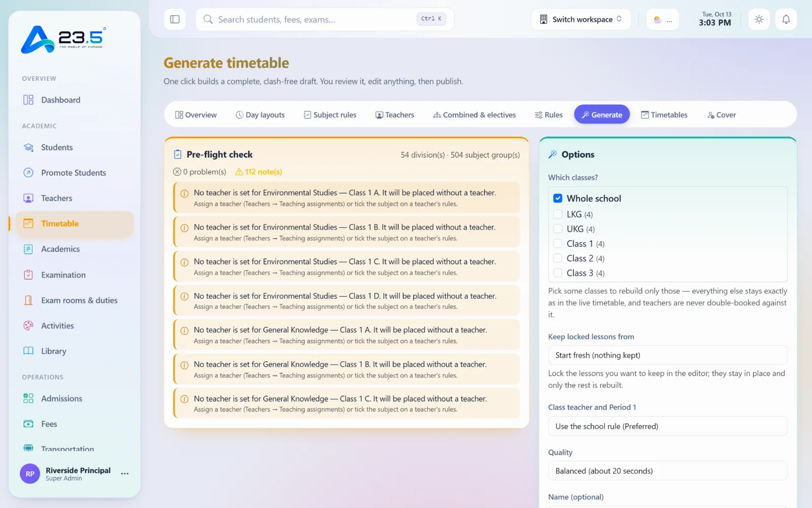Open the Quality dropdown
The height and width of the screenshot is (508, 812).
point(667,471)
